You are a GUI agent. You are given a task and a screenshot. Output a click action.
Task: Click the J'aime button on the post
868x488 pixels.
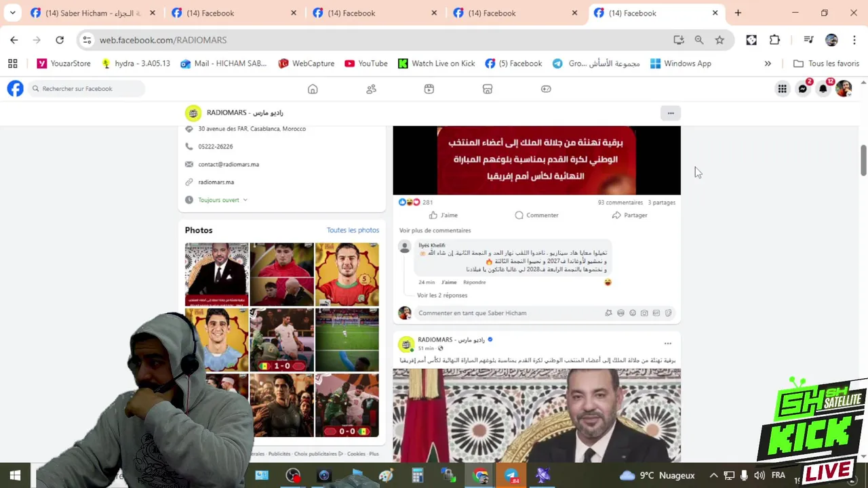coord(443,216)
